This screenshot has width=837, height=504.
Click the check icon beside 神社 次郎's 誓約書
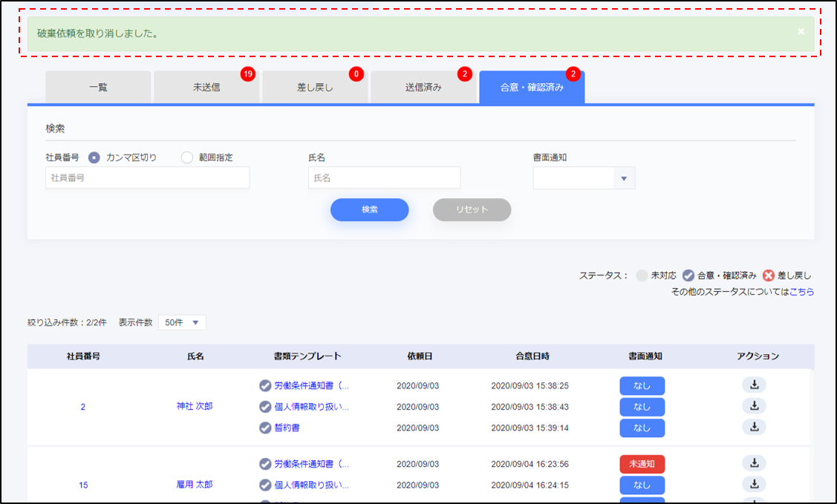click(265, 428)
